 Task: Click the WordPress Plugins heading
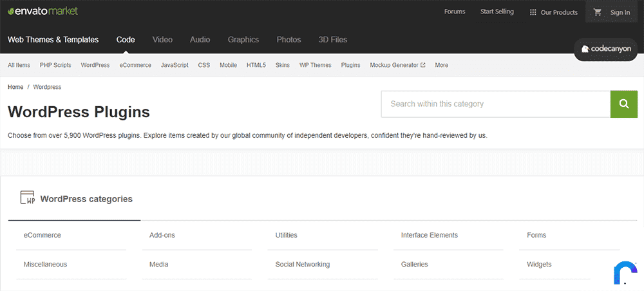point(79,112)
